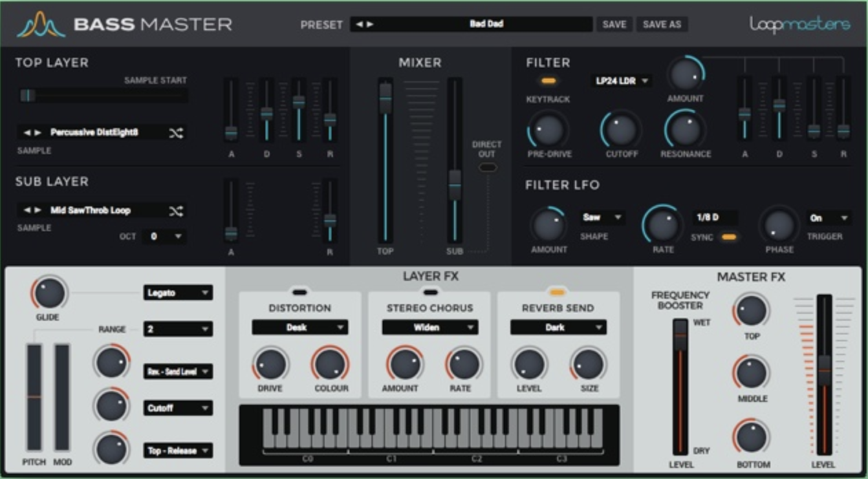Open the Legato glide mode dropdown
Image resolution: width=868 pixels, height=479 pixels.
[x=178, y=293]
